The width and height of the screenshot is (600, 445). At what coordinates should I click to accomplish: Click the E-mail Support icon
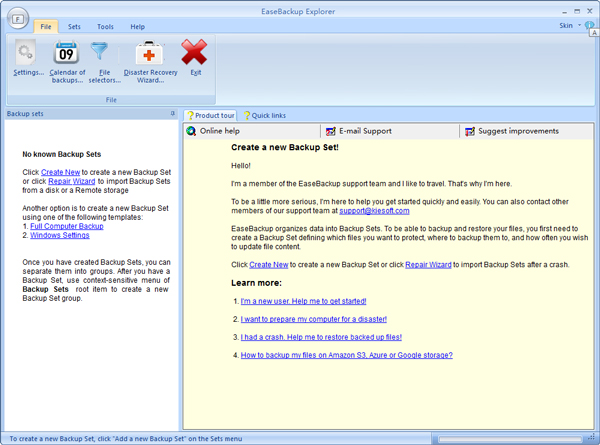pyautogui.click(x=331, y=131)
